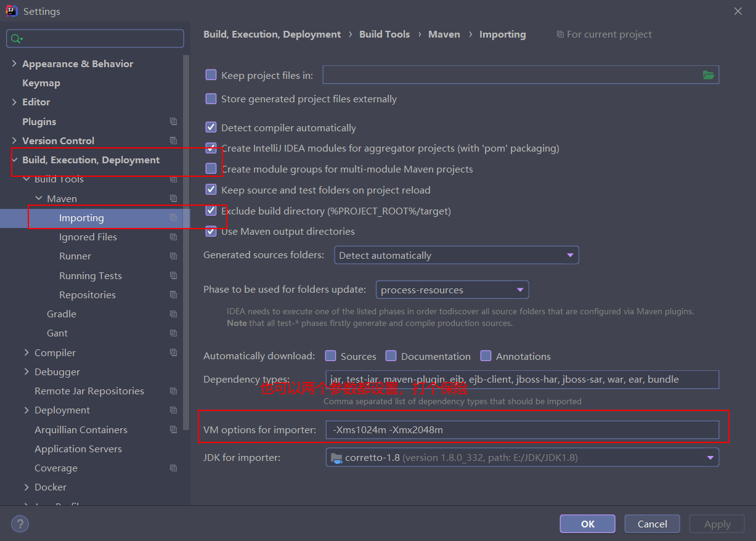The image size is (756, 541).
Task: Click the project-level icon next to Maven
Action: coord(173,198)
